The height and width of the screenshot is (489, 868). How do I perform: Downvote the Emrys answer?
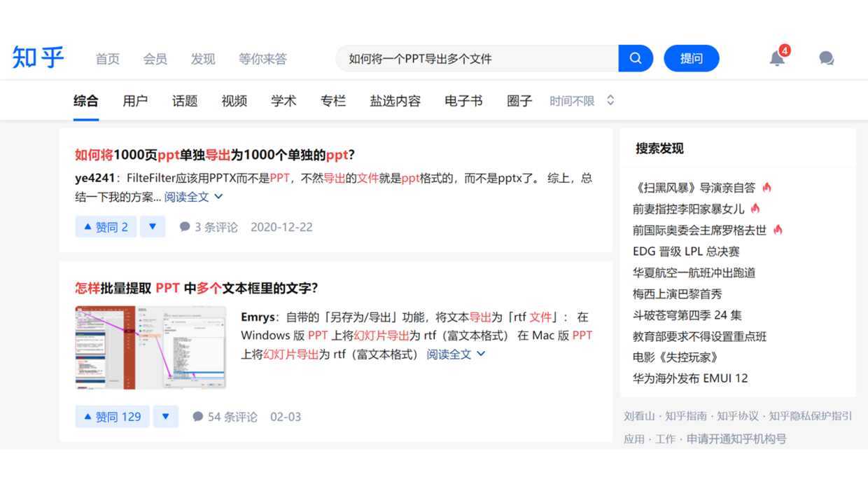[x=166, y=417]
